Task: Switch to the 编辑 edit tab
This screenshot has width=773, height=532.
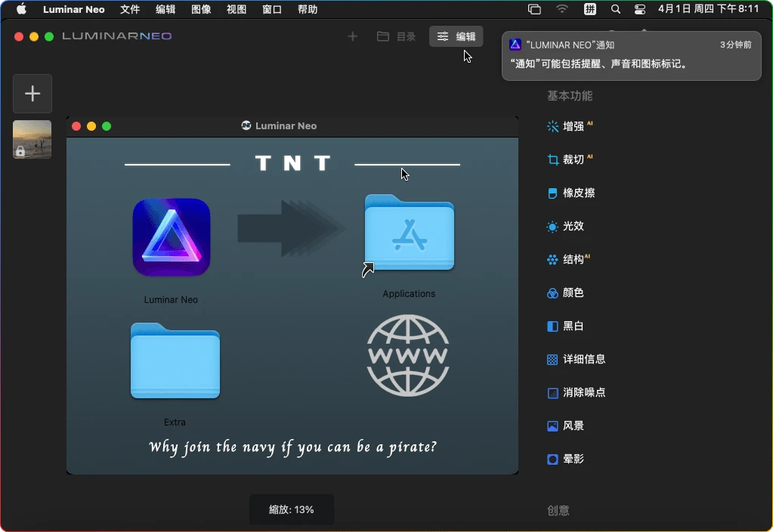Action: pos(456,36)
